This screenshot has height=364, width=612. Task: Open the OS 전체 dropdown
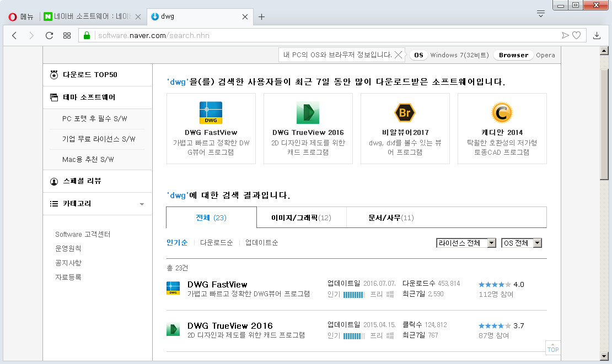click(x=522, y=243)
